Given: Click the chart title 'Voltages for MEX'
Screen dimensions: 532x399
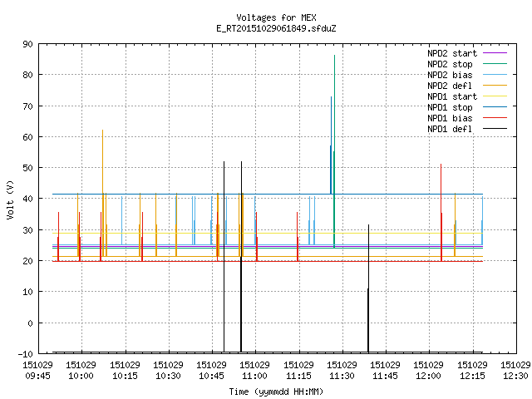Looking at the screenshot, I should click(276, 17).
